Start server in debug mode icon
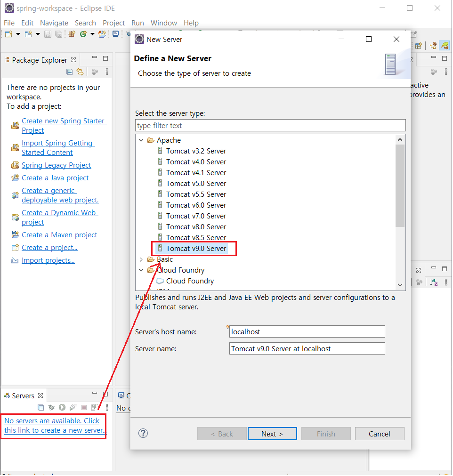The width and height of the screenshot is (453, 476). [x=51, y=407]
